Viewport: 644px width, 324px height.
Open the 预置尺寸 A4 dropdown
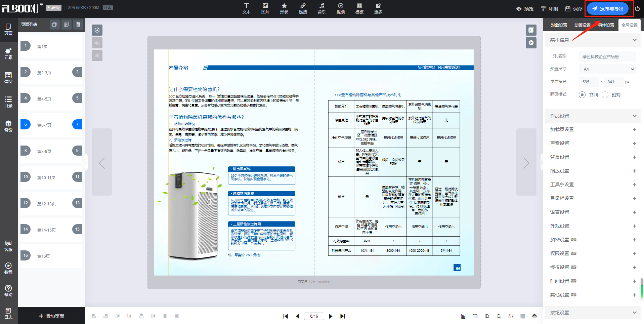point(607,69)
